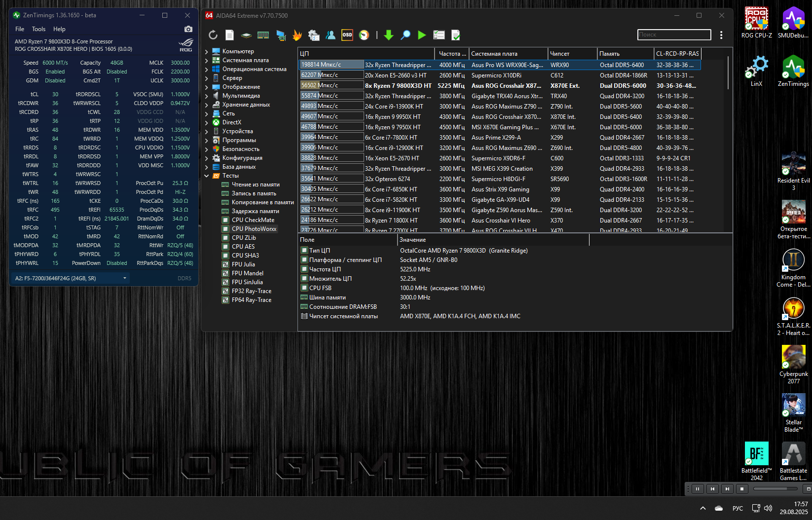The height and width of the screenshot is (520, 812).
Task: Start the benchmark with green play icon
Action: (x=422, y=35)
